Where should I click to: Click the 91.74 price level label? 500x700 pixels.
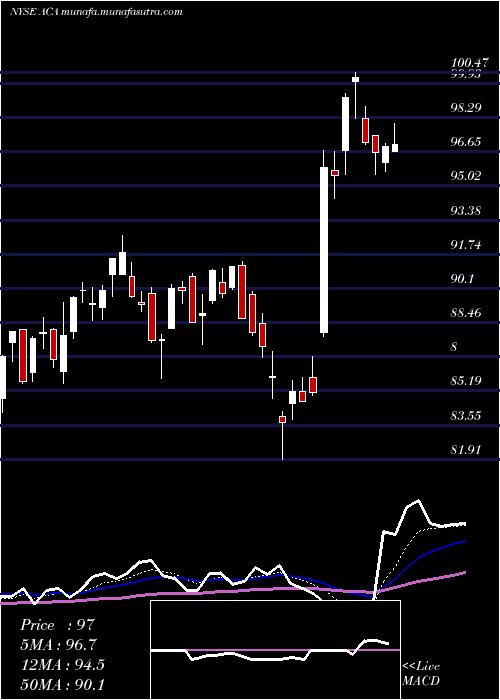tap(466, 245)
